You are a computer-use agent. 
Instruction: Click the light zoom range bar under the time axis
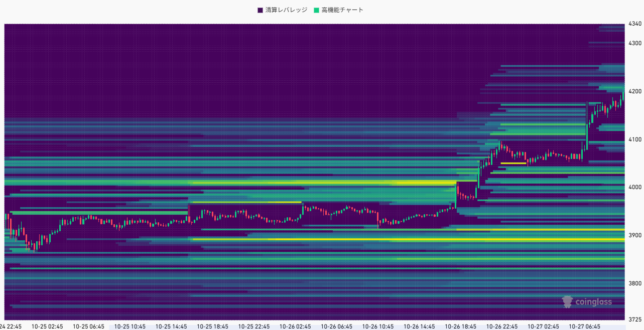coord(366,327)
